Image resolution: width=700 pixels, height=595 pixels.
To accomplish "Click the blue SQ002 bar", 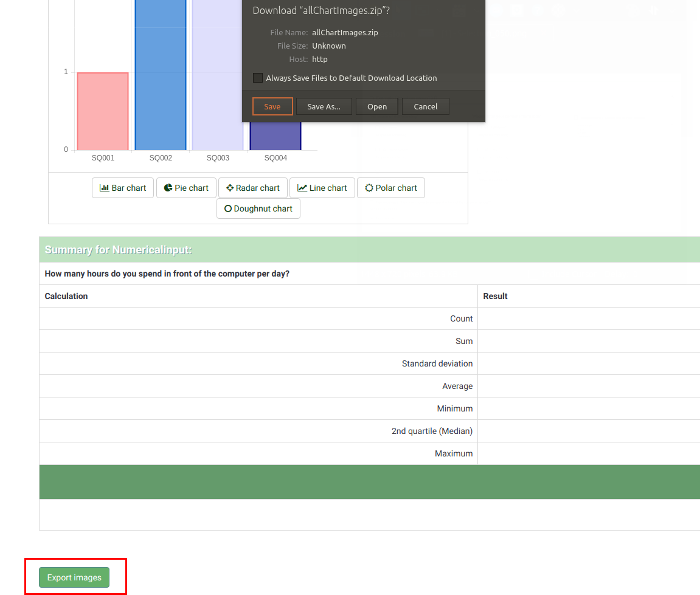I will click(161, 73).
